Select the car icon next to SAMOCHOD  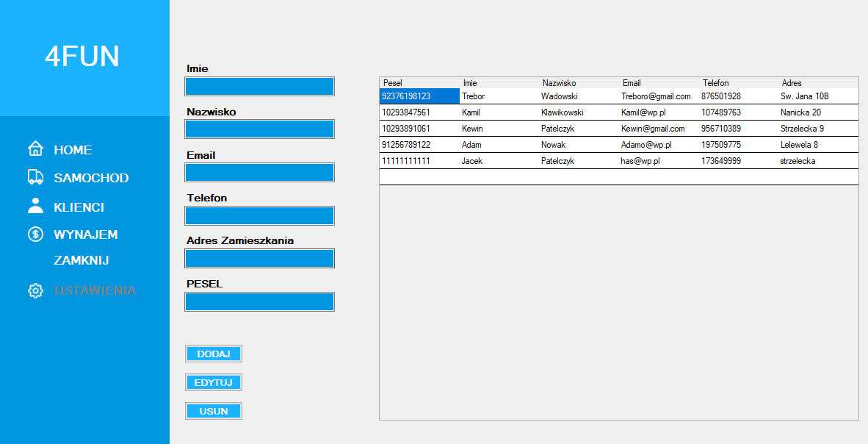(x=35, y=177)
